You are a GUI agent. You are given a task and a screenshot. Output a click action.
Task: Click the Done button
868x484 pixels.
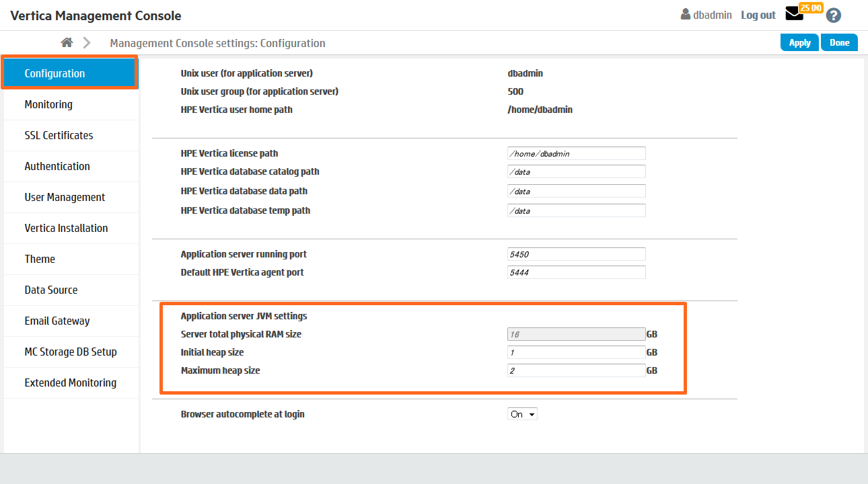click(839, 42)
